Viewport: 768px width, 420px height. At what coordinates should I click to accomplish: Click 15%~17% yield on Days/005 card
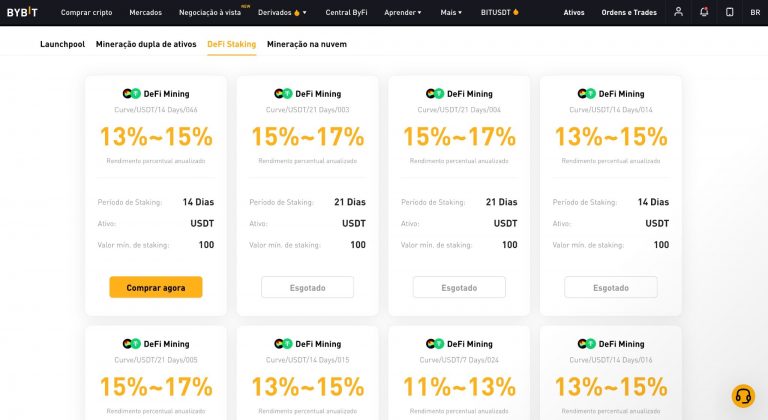(156, 387)
